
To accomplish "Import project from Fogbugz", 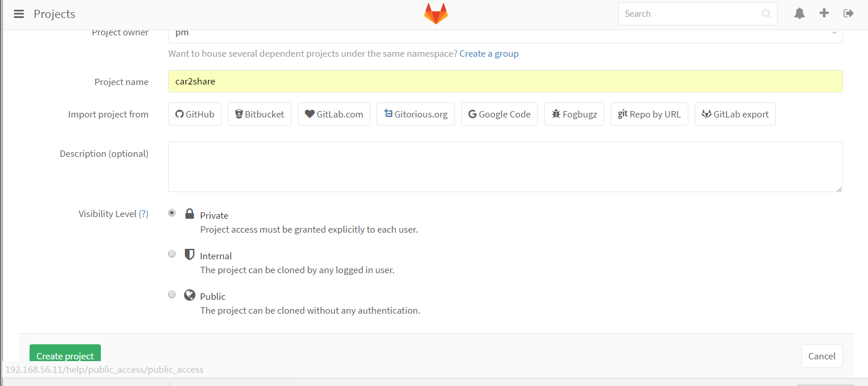I will click(574, 114).
